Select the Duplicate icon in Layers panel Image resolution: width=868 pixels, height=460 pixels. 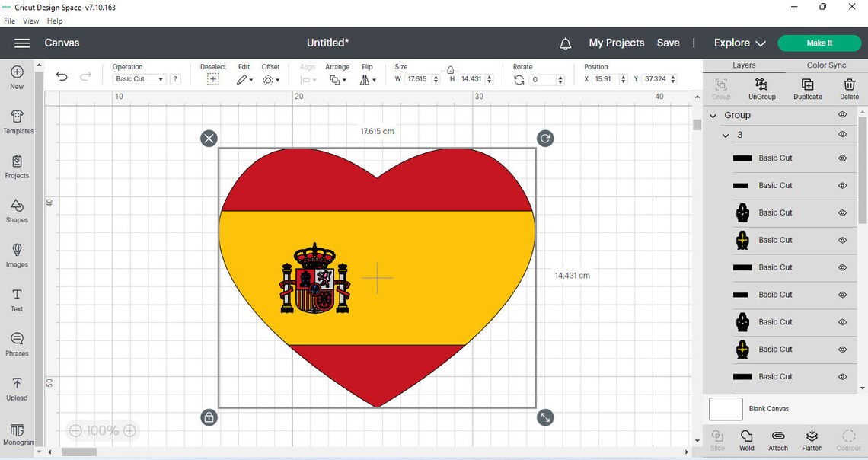(807, 87)
